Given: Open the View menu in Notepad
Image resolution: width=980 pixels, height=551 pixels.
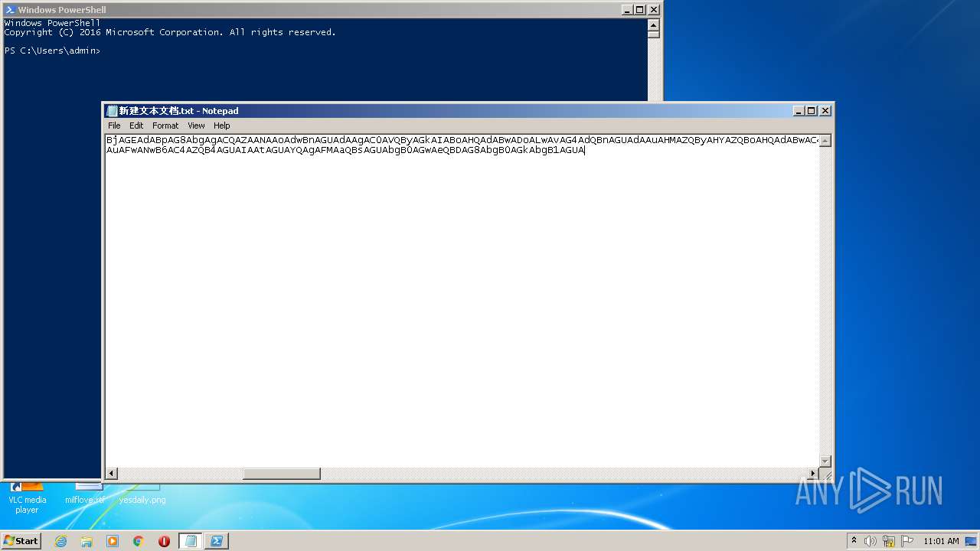Looking at the screenshot, I should click(196, 126).
